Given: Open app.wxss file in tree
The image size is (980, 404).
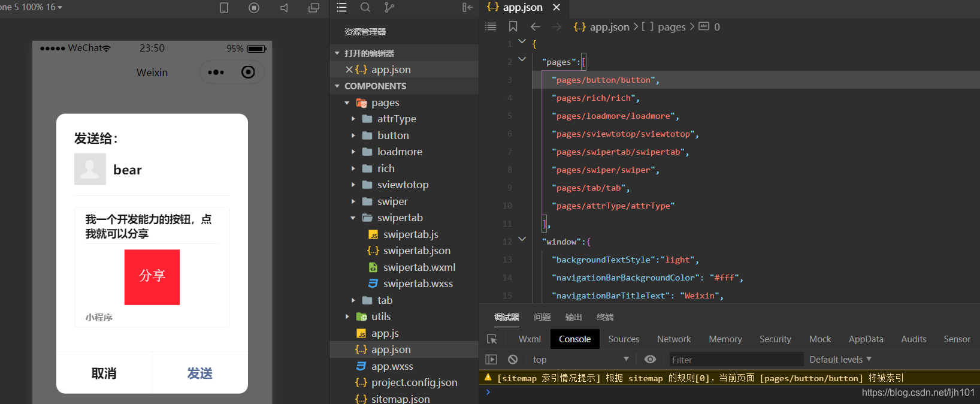Looking at the screenshot, I should (392, 366).
